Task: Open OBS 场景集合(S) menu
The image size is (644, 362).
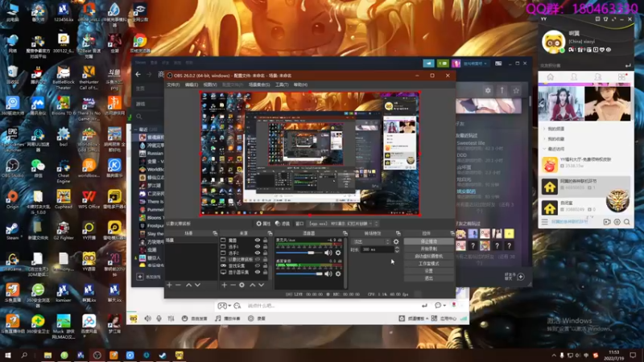Action: click(259, 84)
